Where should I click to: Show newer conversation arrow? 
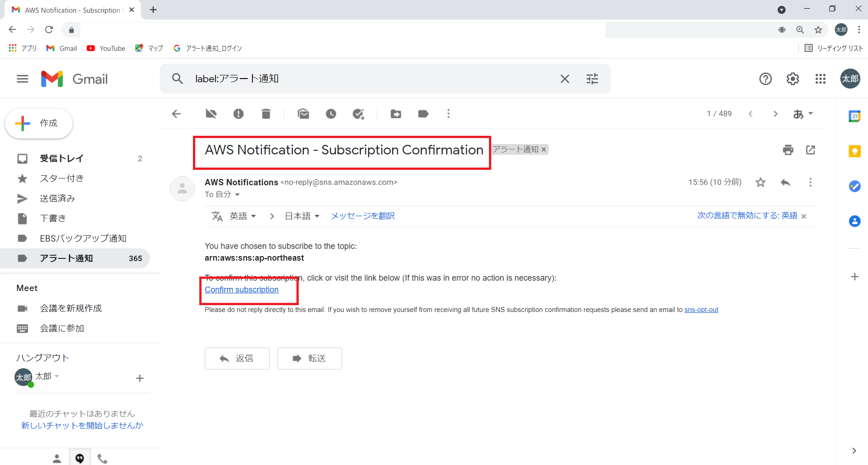click(x=750, y=114)
